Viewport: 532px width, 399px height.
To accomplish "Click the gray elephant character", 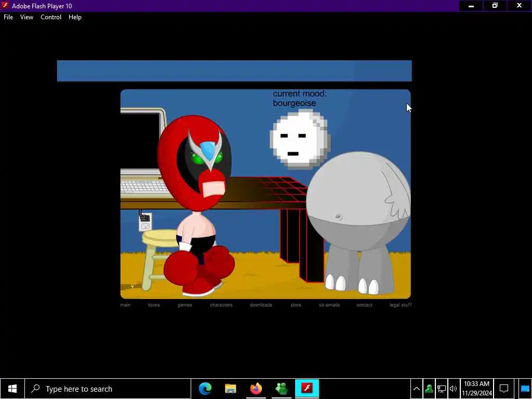I will point(358,222).
